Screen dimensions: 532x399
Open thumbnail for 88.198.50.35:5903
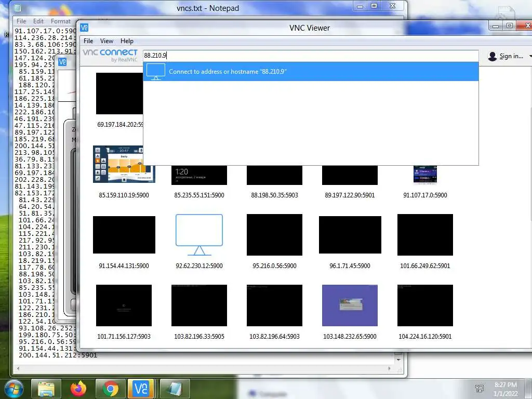[274, 175]
